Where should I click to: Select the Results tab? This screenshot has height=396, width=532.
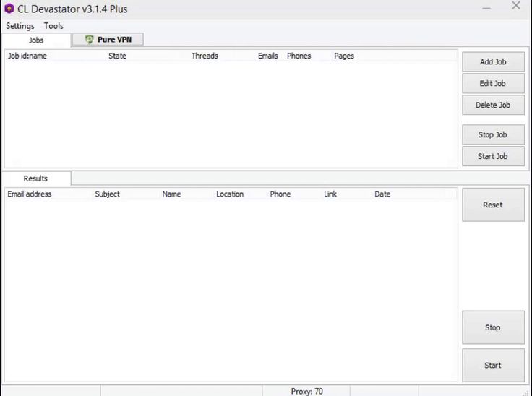tap(35, 178)
